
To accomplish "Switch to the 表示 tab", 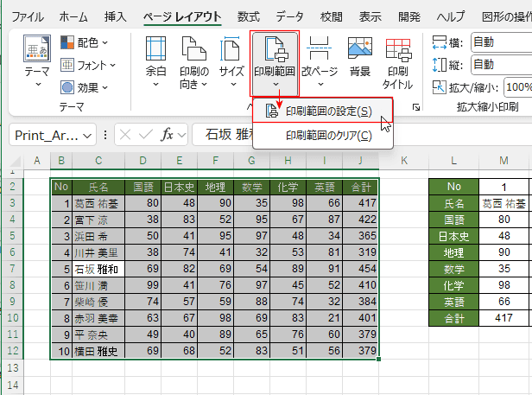I will click(370, 16).
